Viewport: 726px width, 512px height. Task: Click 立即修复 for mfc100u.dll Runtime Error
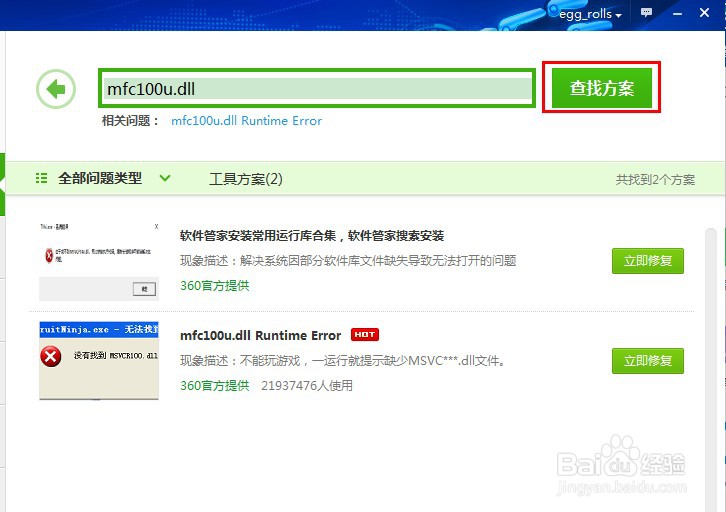tap(648, 361)
